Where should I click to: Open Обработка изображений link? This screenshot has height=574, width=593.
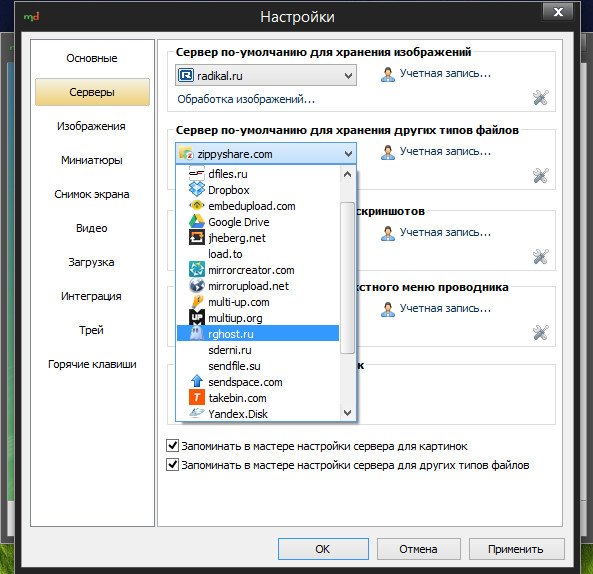tap(246, 99)
